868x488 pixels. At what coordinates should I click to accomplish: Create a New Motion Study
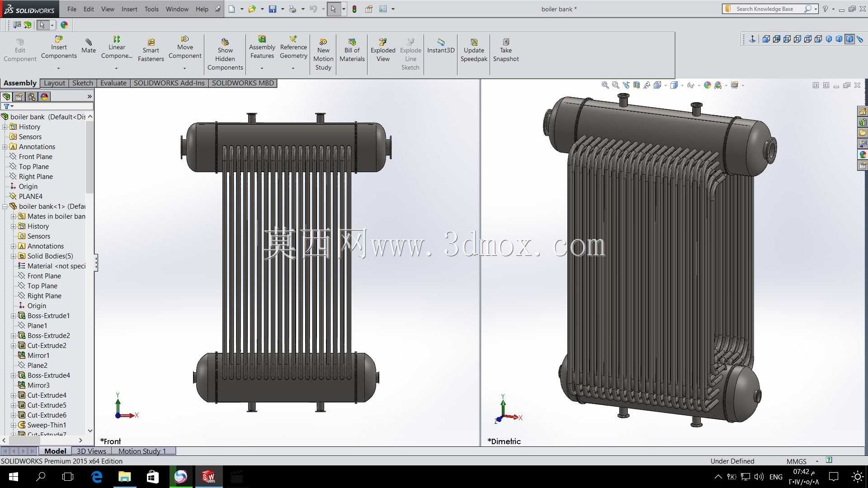click(323, 54)
